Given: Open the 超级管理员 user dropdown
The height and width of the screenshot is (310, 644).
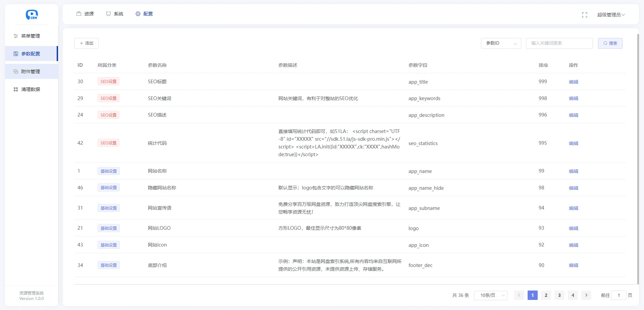Looking at the screenshot, I should (x=611, y=15).
